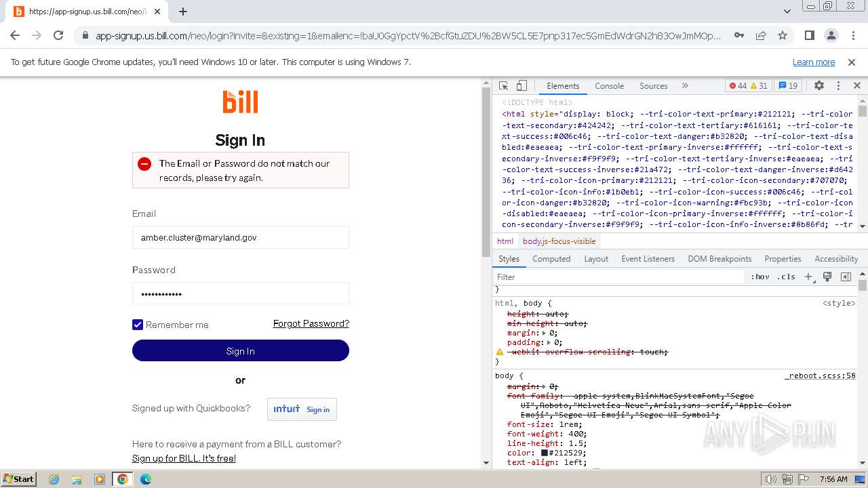The image size is (868, 488).
Task: Open Chrome three-dot menu
Action: click(852, 35)
